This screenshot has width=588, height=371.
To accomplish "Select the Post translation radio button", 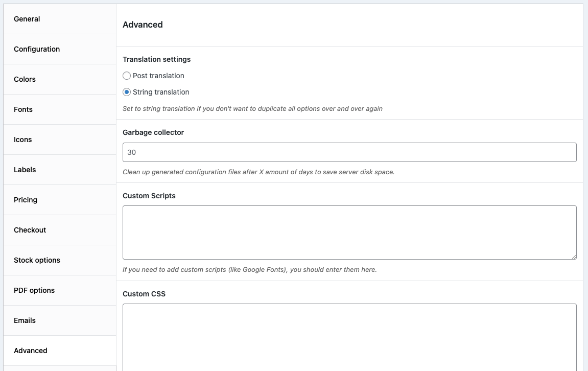I will point(127,76).
